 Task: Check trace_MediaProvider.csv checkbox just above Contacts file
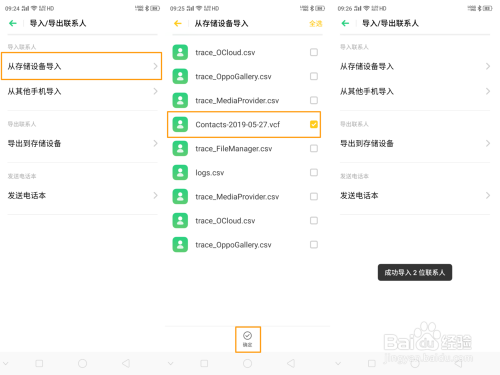coord(314,100)
